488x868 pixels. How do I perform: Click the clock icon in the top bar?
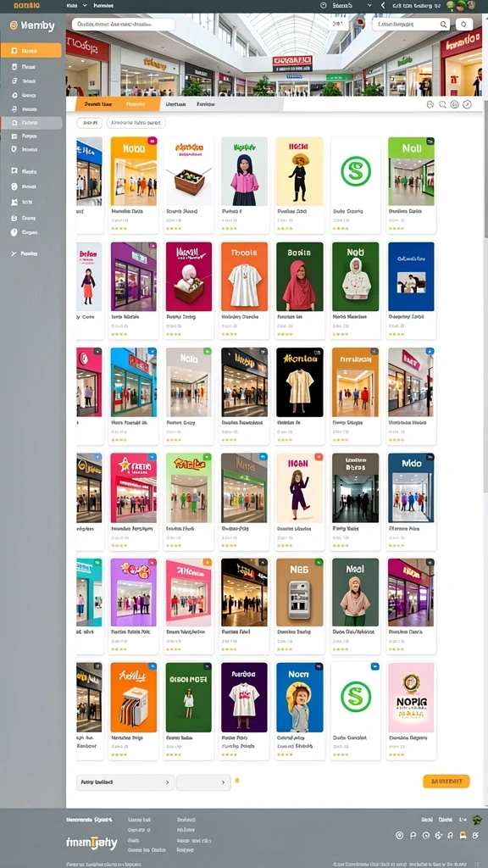tap(324, 5)
